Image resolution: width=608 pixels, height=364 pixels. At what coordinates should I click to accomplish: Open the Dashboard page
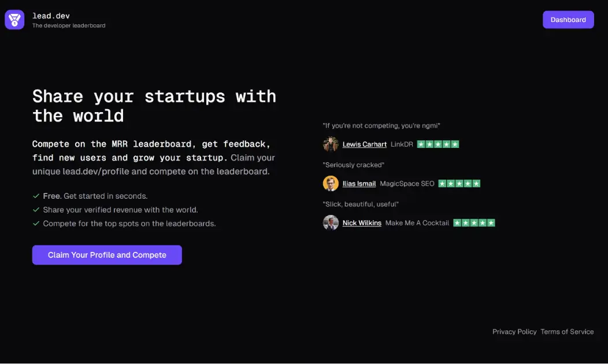pos(568,19)
